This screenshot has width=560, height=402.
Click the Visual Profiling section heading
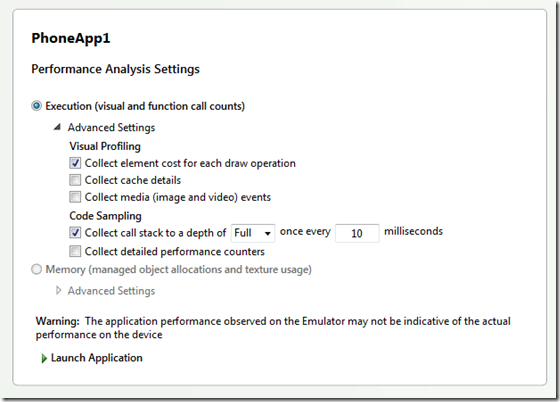click(105, 146)
